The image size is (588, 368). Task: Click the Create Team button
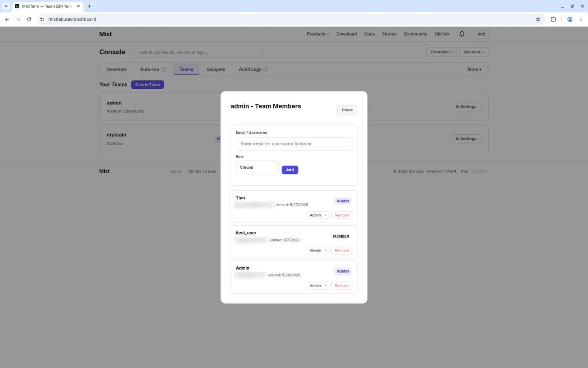coord(147,85)
